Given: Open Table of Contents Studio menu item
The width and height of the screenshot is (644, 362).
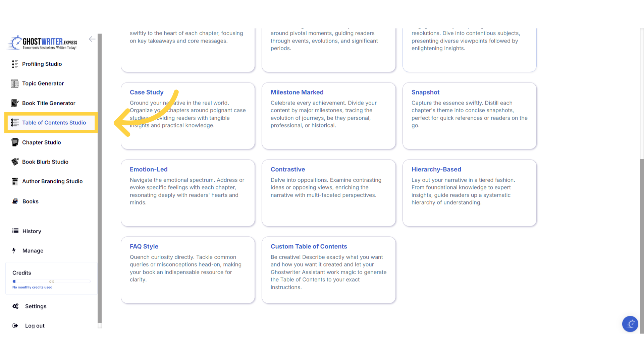Looking at the screenshot, I should click(x=54, y=123).
